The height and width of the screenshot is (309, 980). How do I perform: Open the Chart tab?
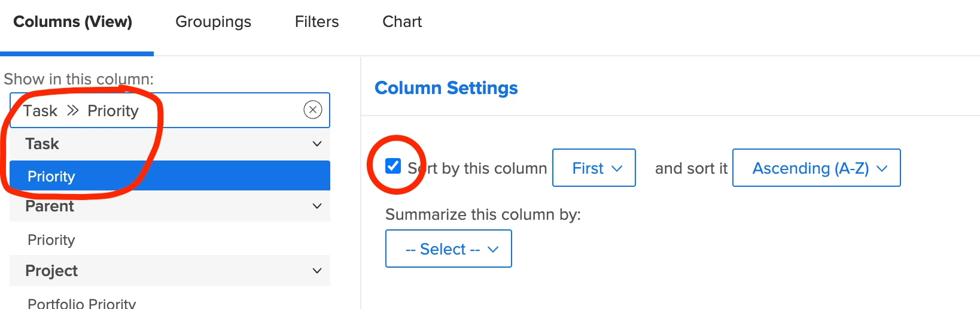(402, 22)
